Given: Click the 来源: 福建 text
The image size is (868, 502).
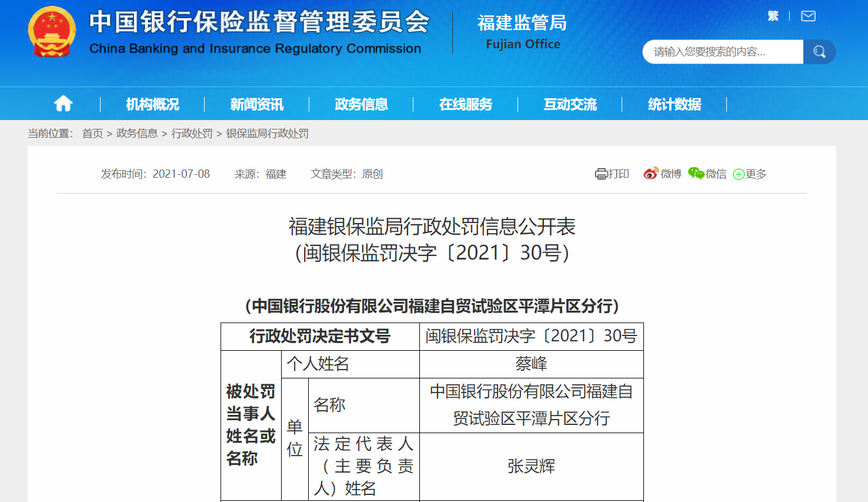Looking at the screenshot, I should tap(261, 174).
